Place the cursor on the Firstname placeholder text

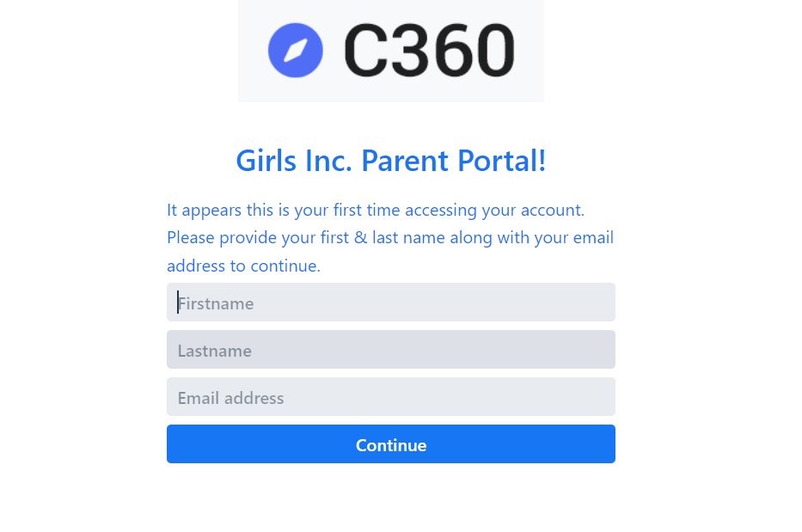216,304
